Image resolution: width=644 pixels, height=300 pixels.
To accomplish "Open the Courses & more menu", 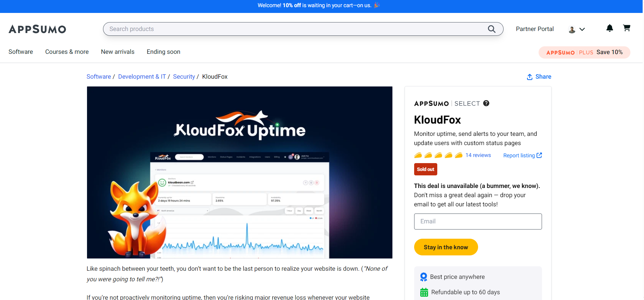I will coord(67,52).
